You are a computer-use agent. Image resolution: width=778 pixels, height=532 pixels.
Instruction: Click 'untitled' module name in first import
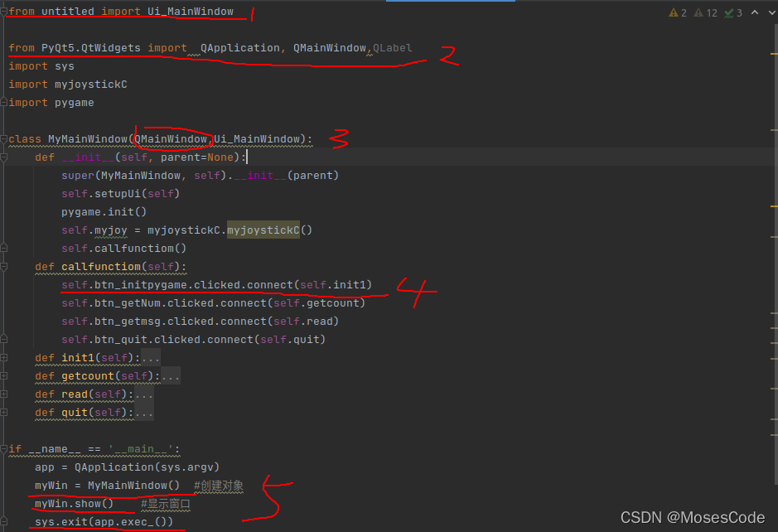pos(67,12)
